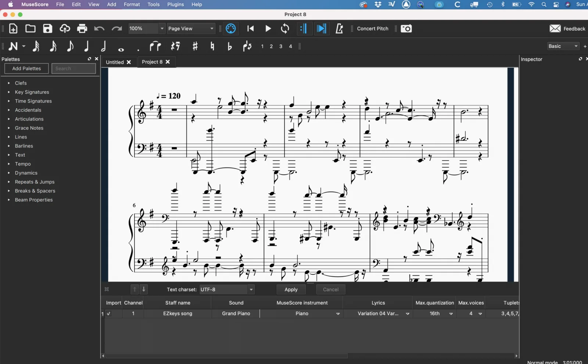
Task: Toggle Concert Pitch
Action: pyautogui.click(x=373, y=29)
